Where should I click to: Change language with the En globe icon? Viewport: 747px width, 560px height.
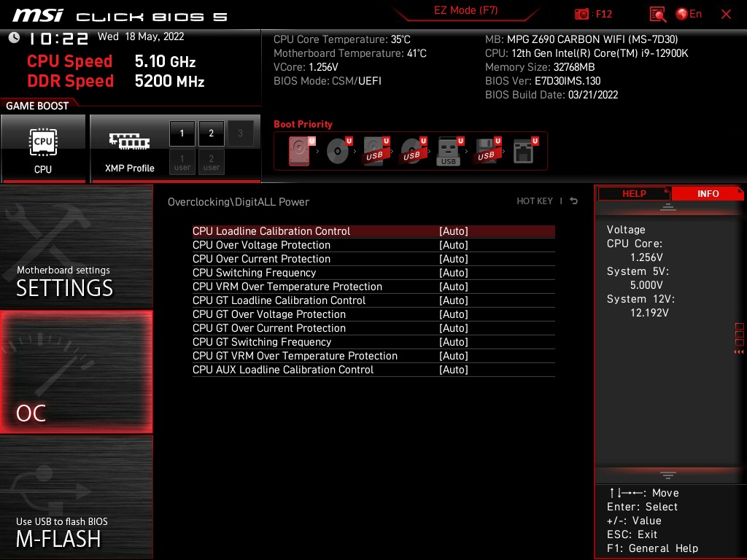click(x=689, y=14)
